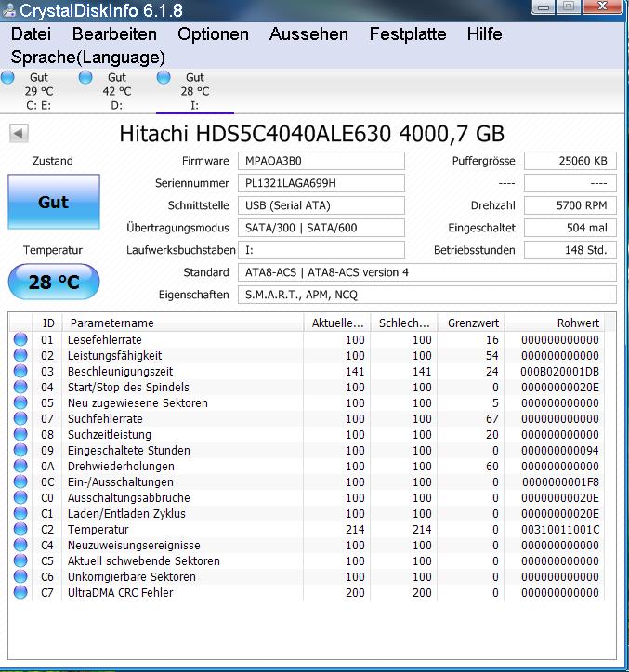The height and width of the screenshot is (672, 629).
Task: Click the blue Gut health status button
Action: (54, 202)
